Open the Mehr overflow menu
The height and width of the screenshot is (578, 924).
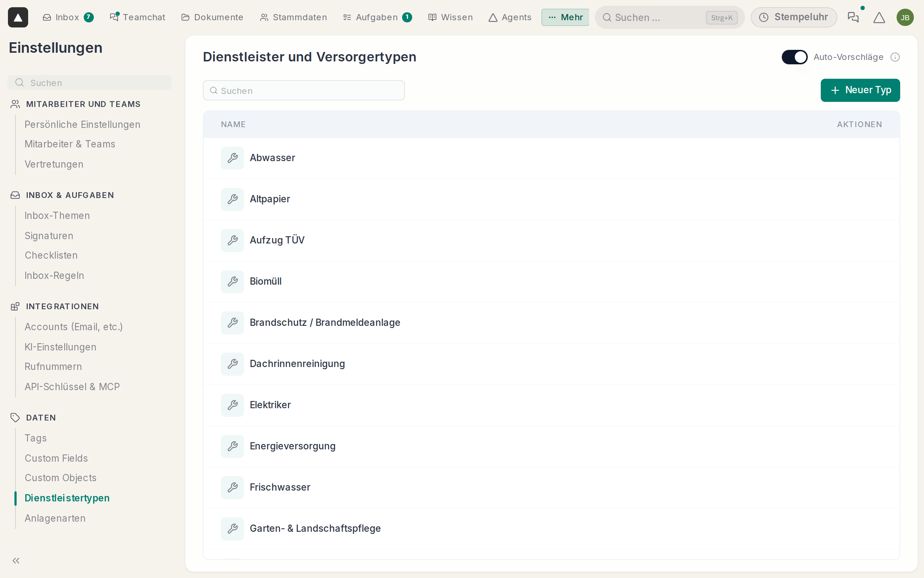click(565, 17)
